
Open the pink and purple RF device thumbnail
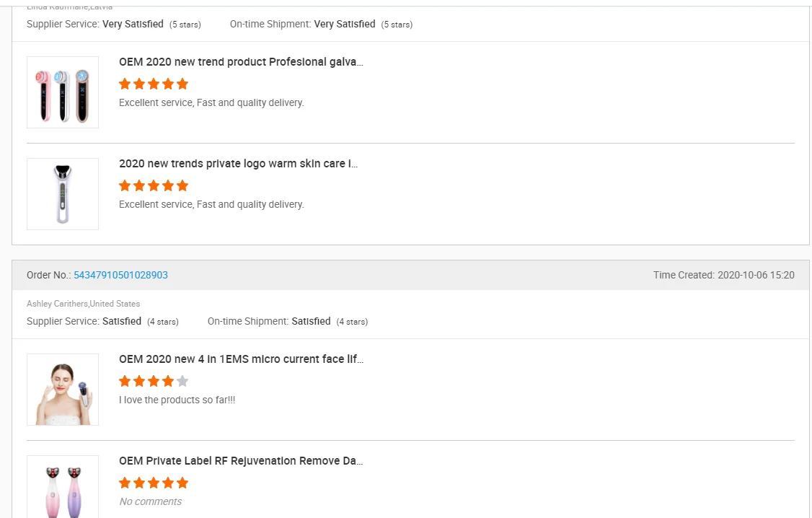[x=63, y=487]
